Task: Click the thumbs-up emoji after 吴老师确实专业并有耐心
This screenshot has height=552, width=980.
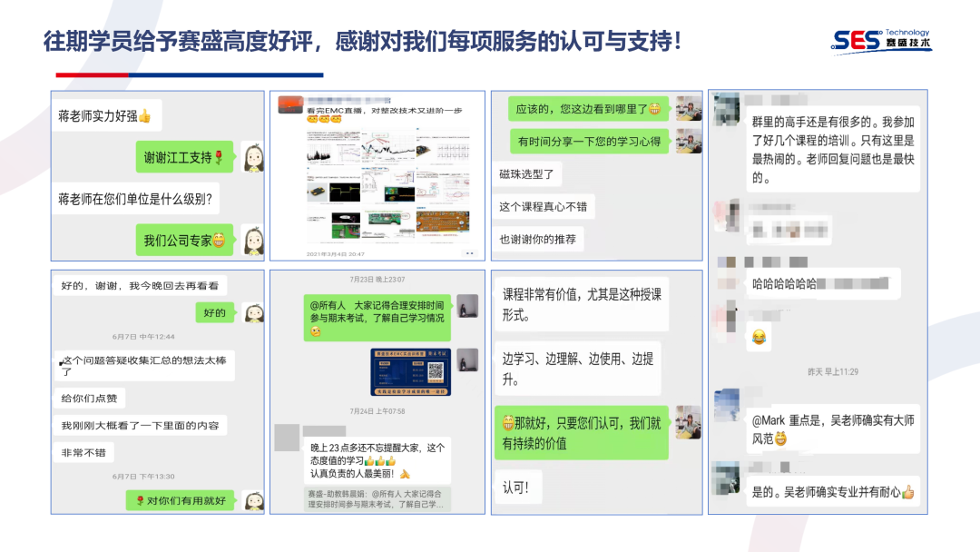Action: point(908,491)
